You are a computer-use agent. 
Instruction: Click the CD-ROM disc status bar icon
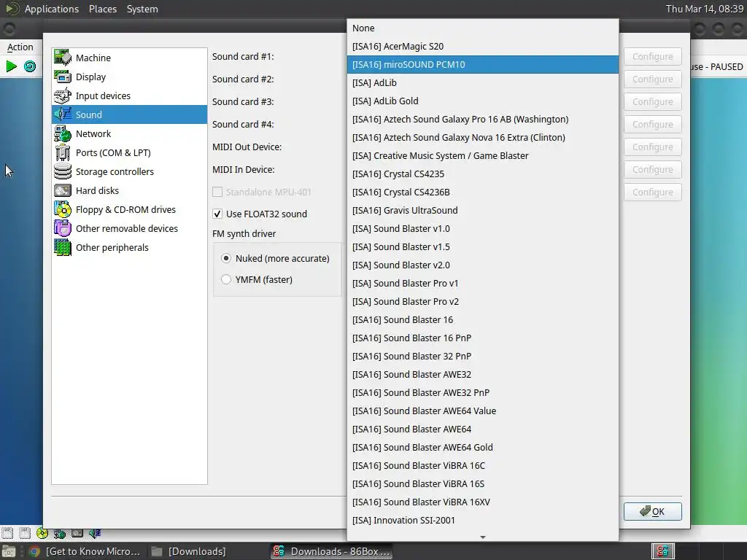tap(42, 533)
